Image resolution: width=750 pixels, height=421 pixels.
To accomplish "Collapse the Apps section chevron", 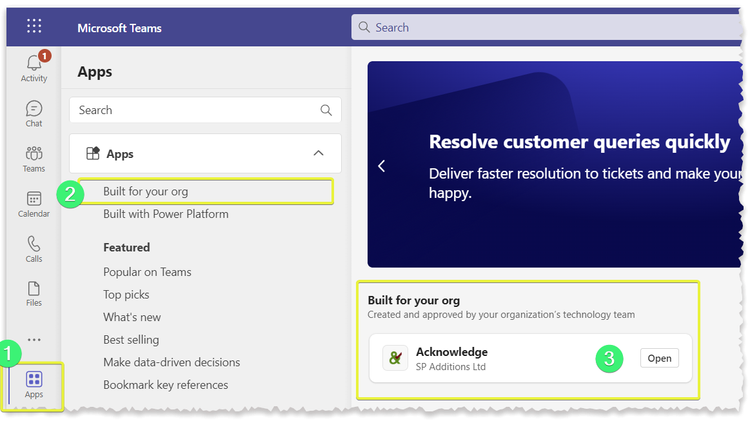I will (x=319, y=153).
